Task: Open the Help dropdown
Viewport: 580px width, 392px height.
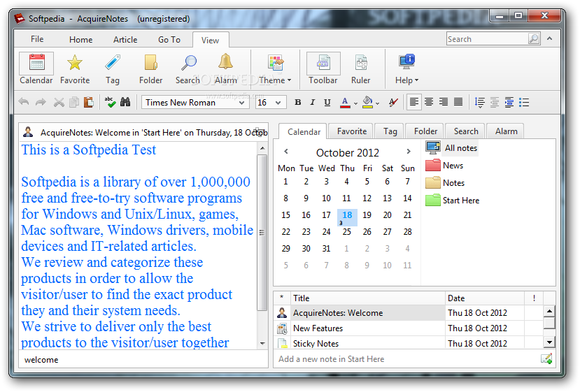Action: click(406, 68)
